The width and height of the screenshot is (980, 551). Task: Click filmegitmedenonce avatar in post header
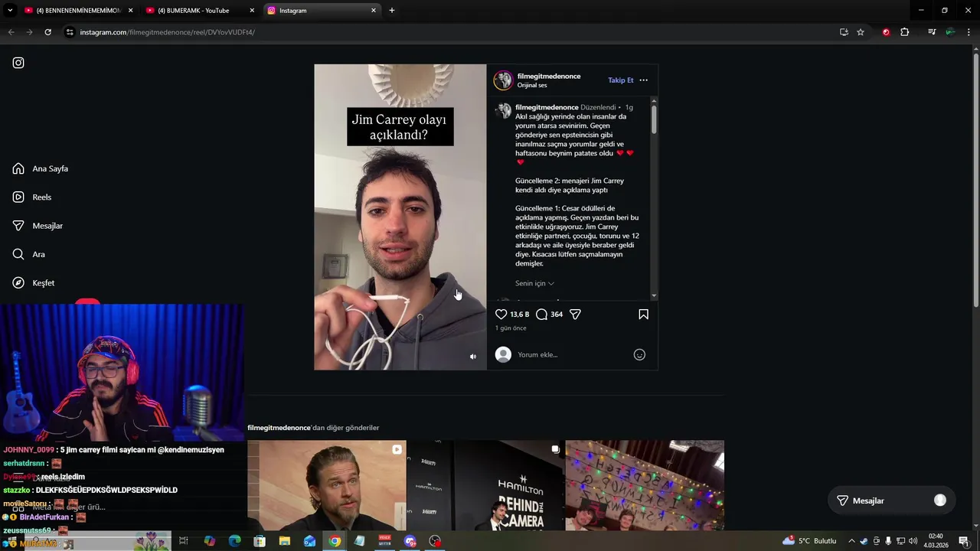pyautogui.click(x=503, y=80)
